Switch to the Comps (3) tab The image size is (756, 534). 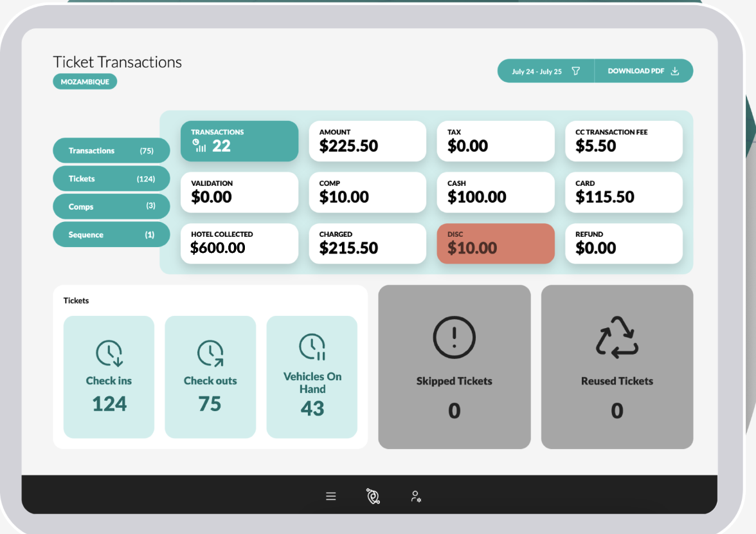tap(111, 207)
